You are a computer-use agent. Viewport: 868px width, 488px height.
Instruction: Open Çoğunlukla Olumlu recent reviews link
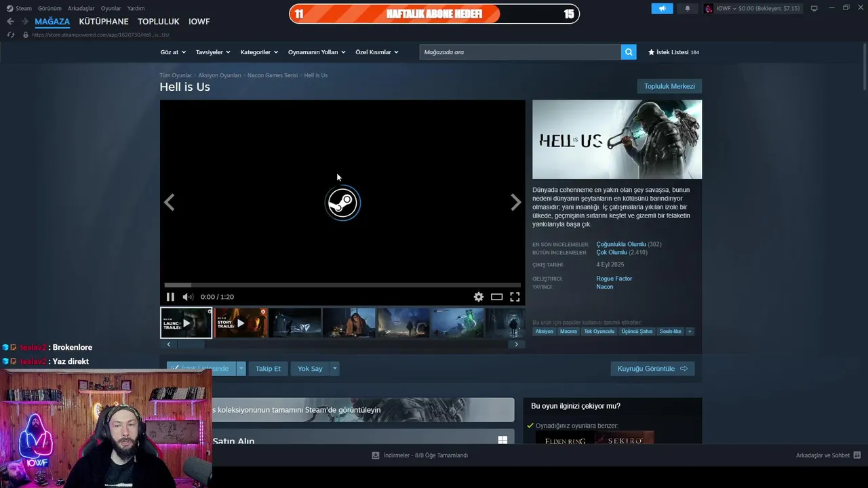[x=621, y=244]
